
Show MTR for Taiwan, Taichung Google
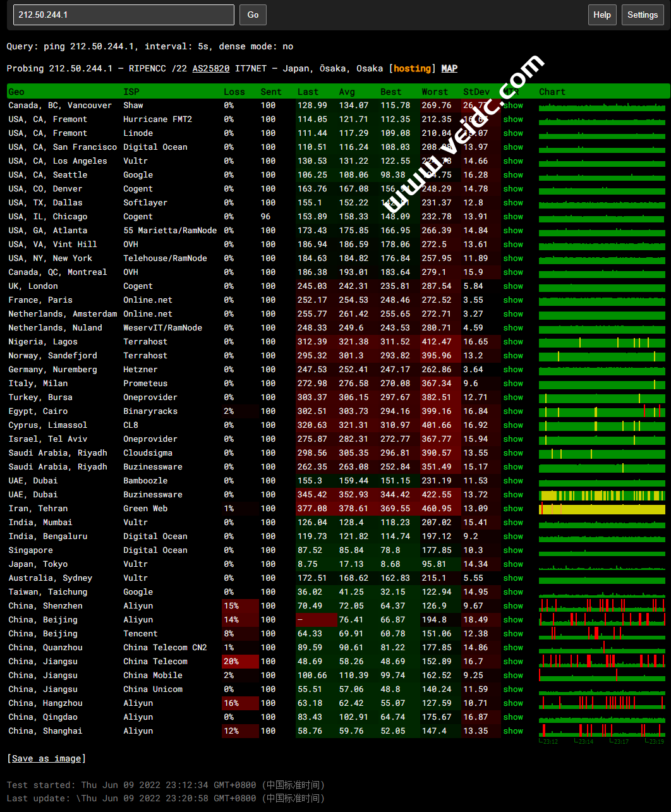513,592
